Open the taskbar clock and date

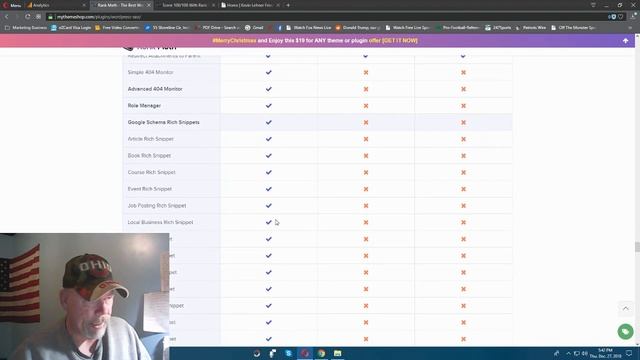(605, 353)
